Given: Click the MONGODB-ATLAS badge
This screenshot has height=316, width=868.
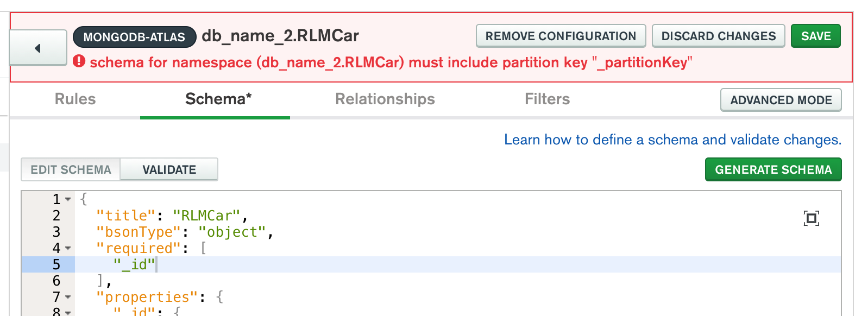Looking at the screenshot, I should [136, 36].
